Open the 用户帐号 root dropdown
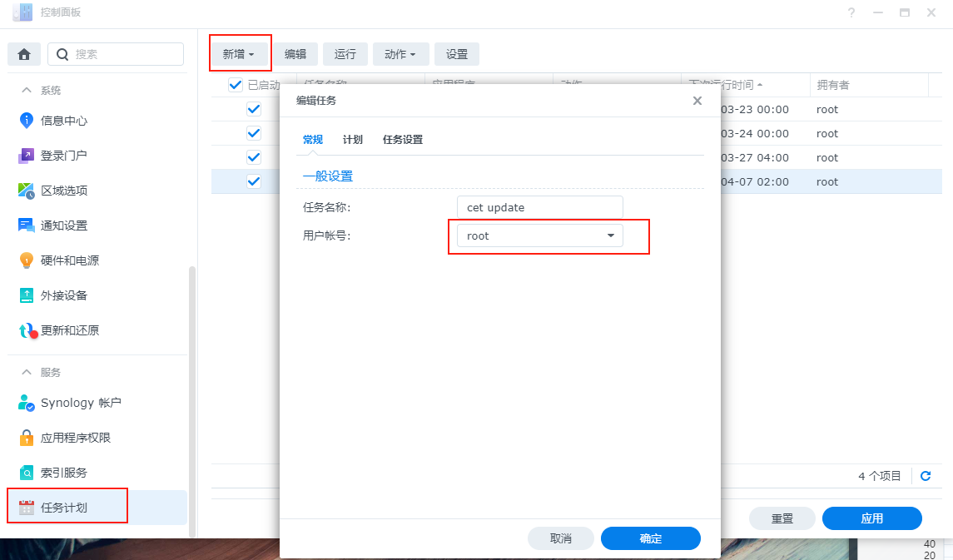The image size is (953, 560). (x=539, y=235)
